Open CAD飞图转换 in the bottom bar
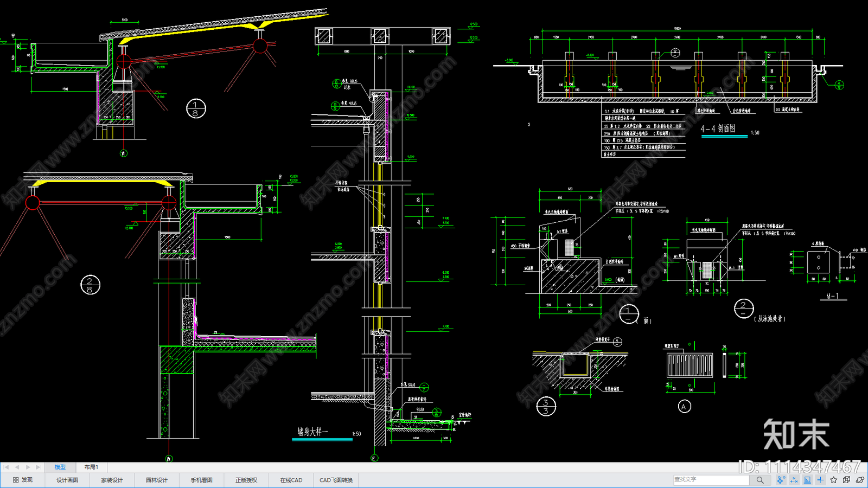Image resolution: width=868 pixels, height=488 pixels. 336,480
